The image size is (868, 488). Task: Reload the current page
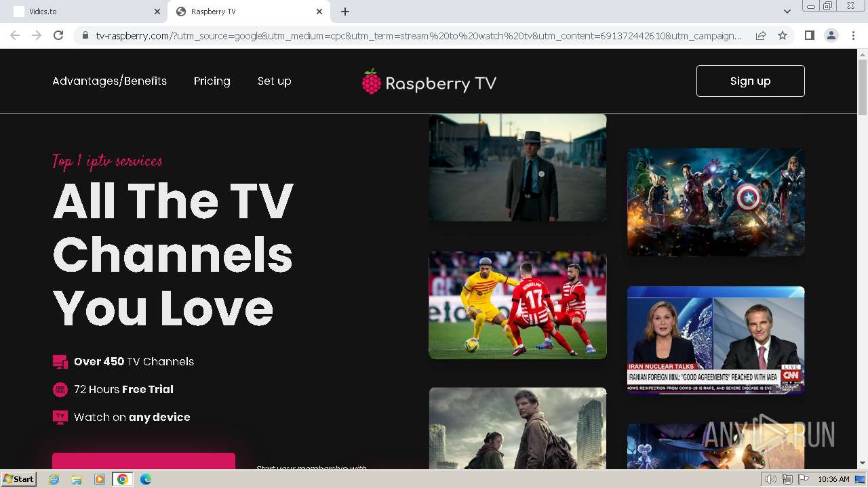58,35
